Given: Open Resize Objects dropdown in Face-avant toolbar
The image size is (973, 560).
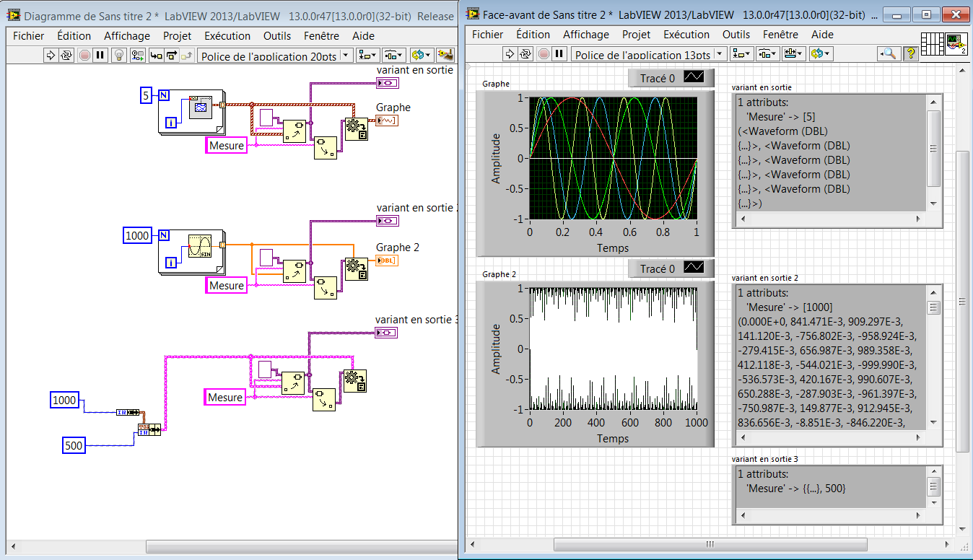Looking at the screenshot, I should pos(793,53).
